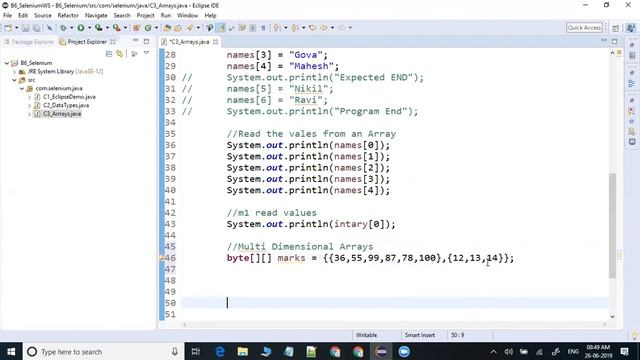Click the Open Task icon in toolbar
This screenshot has width=640, height=360.
[178, 28]
